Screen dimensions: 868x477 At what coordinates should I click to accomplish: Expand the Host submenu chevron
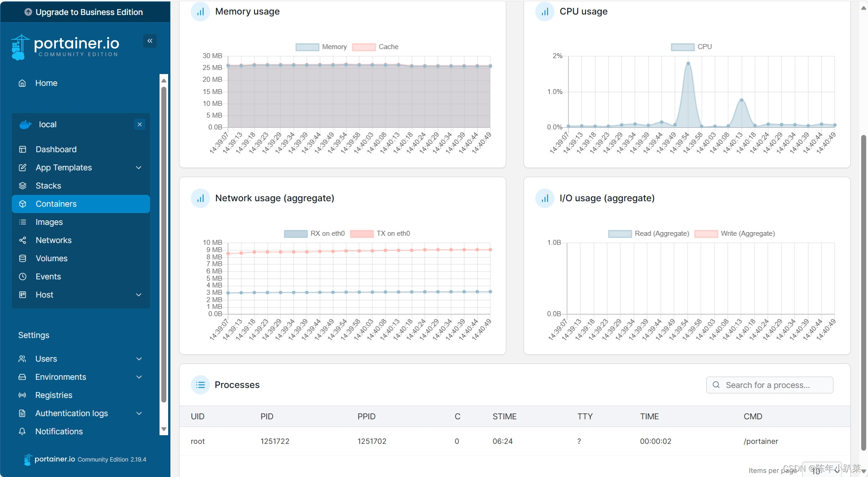[x=139, y=295]
